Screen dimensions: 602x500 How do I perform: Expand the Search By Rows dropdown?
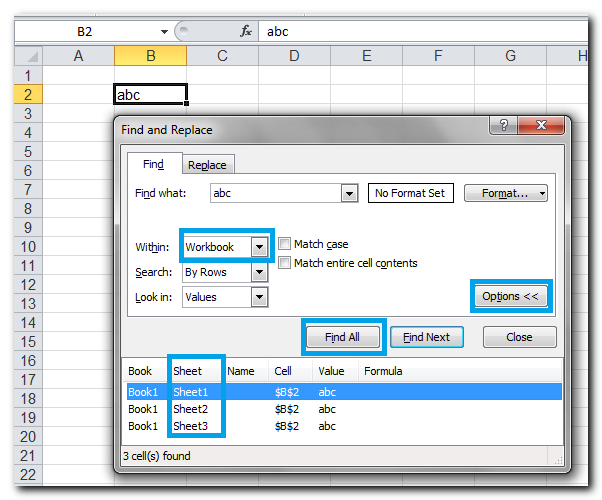tap(260, 272)
